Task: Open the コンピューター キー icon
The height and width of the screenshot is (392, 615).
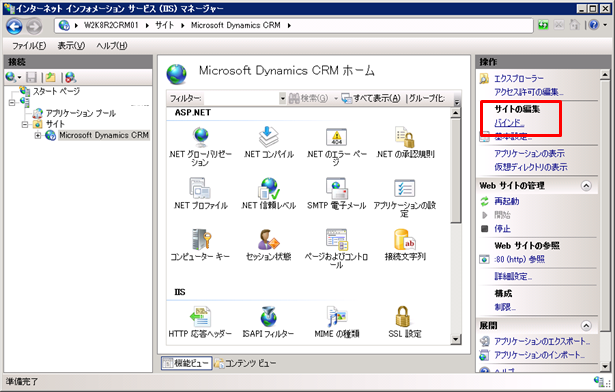Action: (x=200, y=245)
